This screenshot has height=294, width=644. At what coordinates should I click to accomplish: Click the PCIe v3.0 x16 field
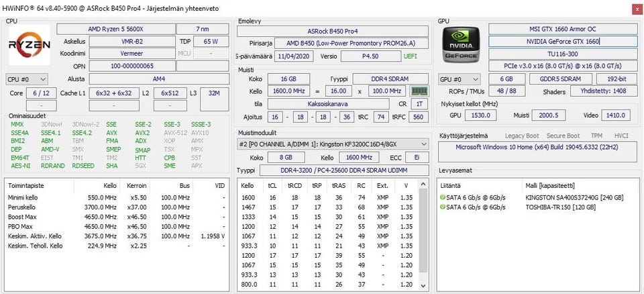click(x=563, y=66)
